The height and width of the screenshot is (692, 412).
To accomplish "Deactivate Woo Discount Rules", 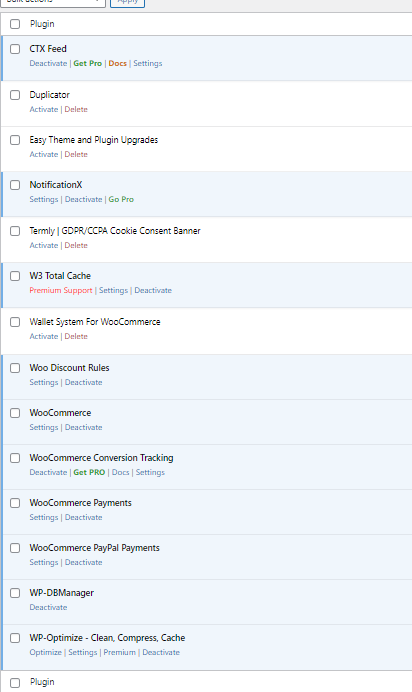I will (x=83, y=382).
